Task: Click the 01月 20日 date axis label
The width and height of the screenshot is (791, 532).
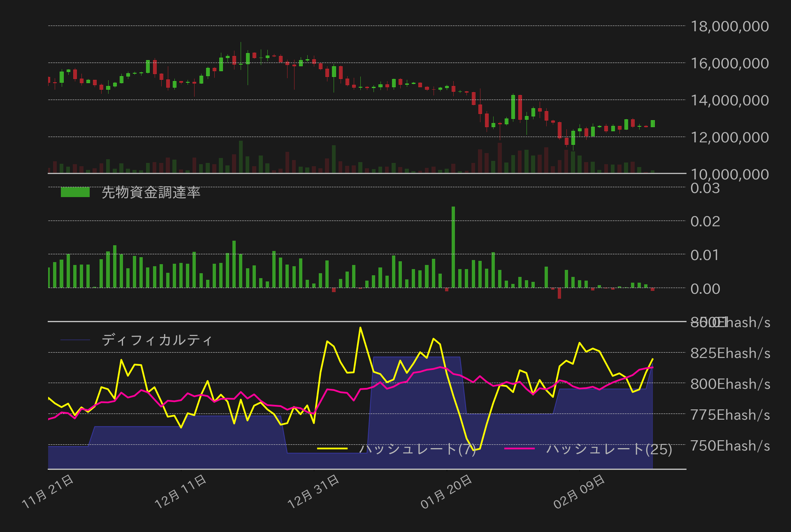Action: click(446, 491)
